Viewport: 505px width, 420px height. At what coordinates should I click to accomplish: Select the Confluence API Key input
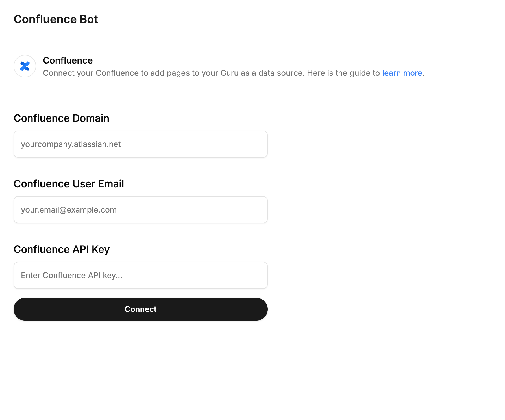pyautogui.click(x=141, y=275)
